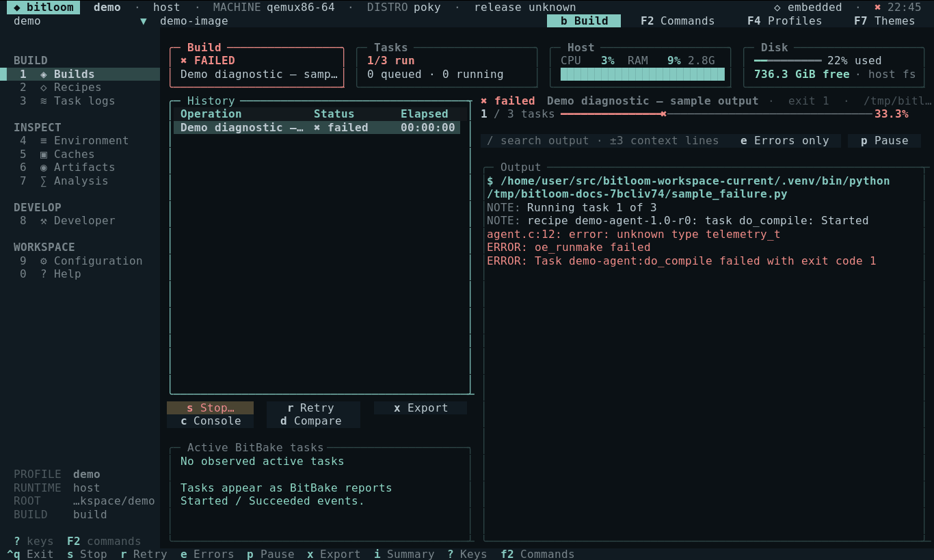The height and width of the screenshot is (560, 934).
Task: Open Developer in the sidebar
Action: 80,221
